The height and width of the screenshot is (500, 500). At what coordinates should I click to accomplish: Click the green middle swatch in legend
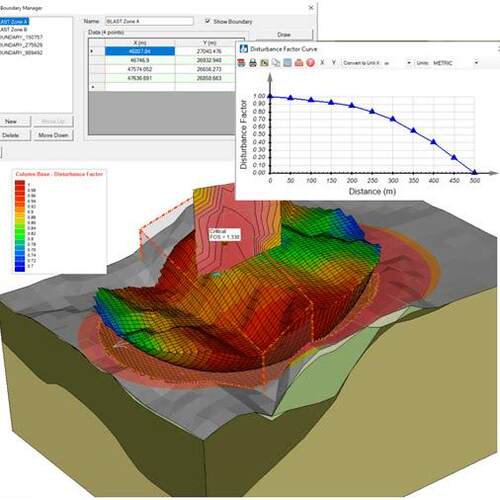pos(20,231)
